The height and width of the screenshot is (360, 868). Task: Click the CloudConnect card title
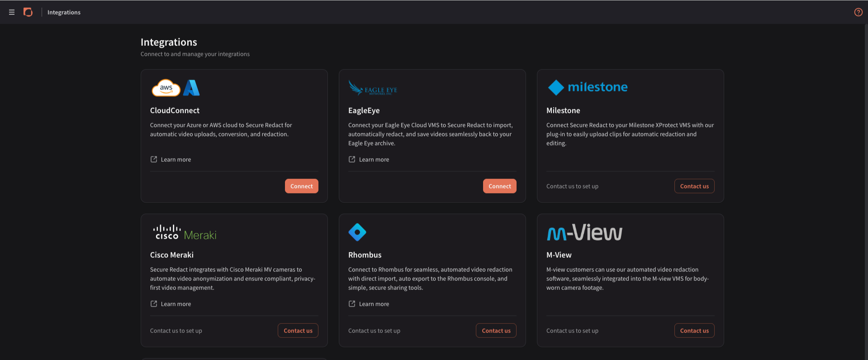(175, 110)
